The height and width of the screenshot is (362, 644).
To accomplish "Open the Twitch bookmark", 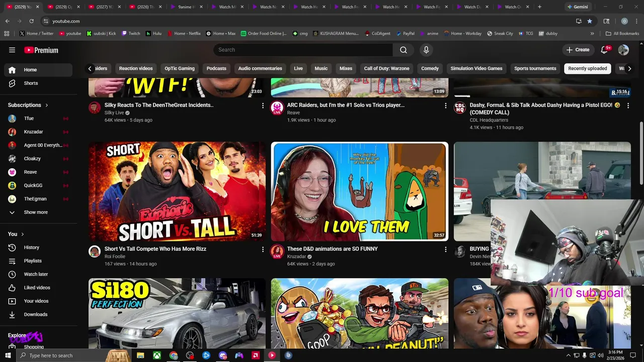I will coord(130,34).
